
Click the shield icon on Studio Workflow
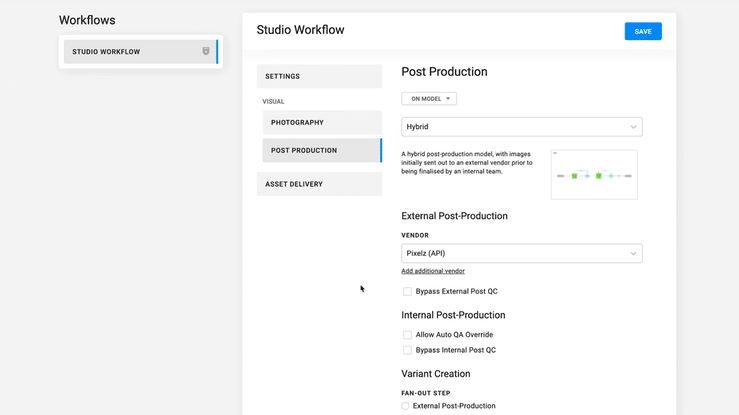coord(206,51)
